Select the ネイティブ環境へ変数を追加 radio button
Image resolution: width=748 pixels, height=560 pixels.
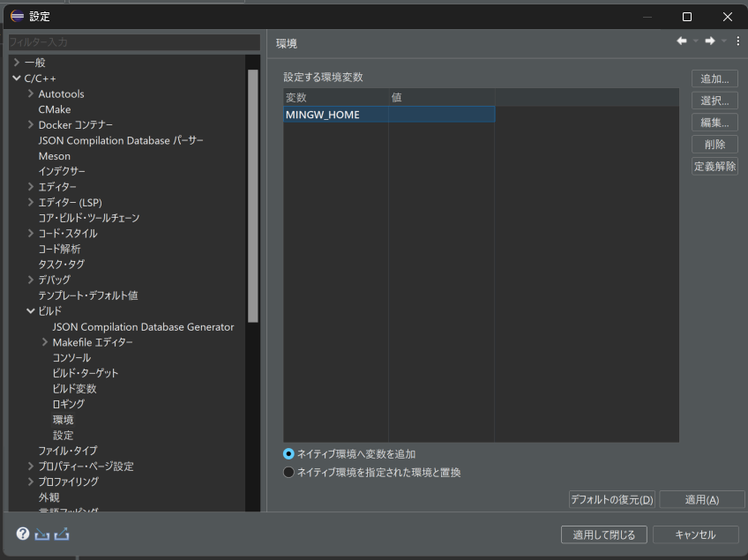(288, 454)
